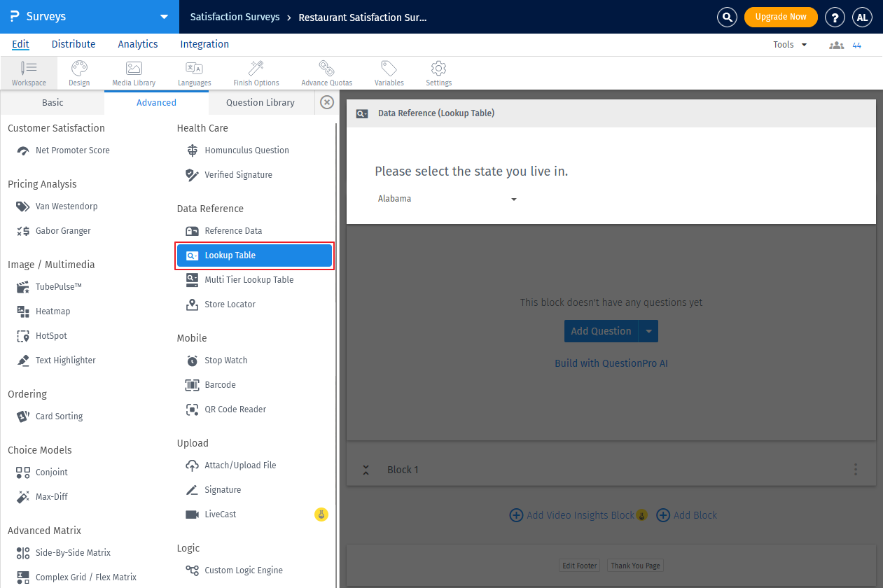Image resolution: width=883 pixels, height=588 pixels.
Task: Open the Languages tool
Action: pyautogui.click(x=194, y=73)
